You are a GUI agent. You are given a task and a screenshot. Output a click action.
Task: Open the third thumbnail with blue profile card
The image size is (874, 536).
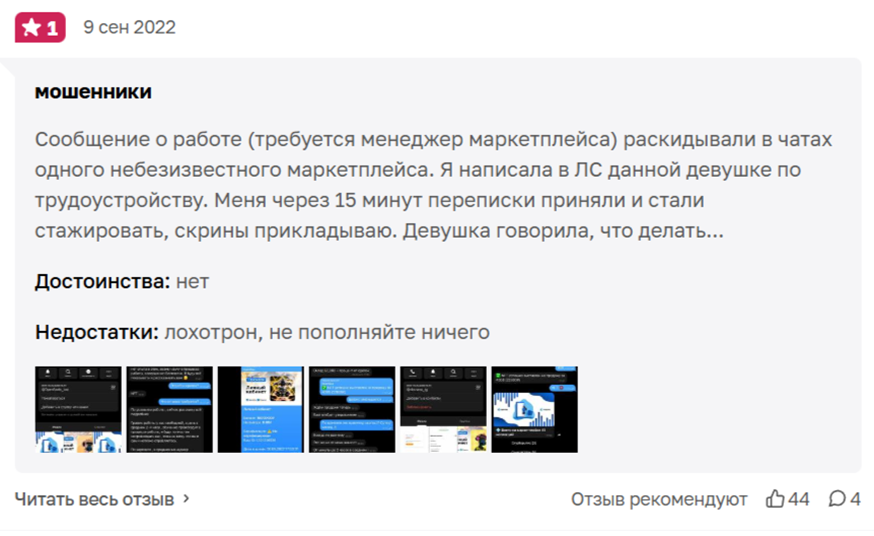(x=261, y=410)
